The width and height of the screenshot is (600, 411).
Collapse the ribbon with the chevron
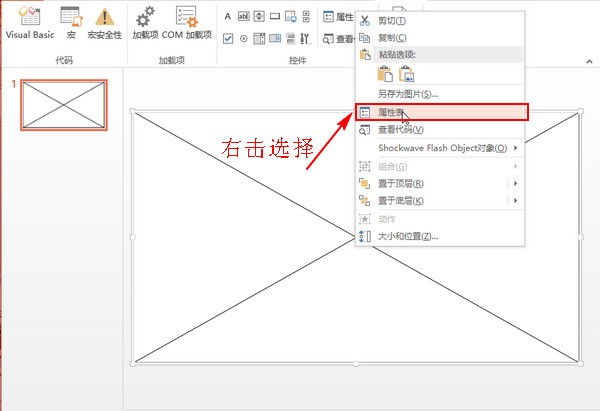(589, 61)
